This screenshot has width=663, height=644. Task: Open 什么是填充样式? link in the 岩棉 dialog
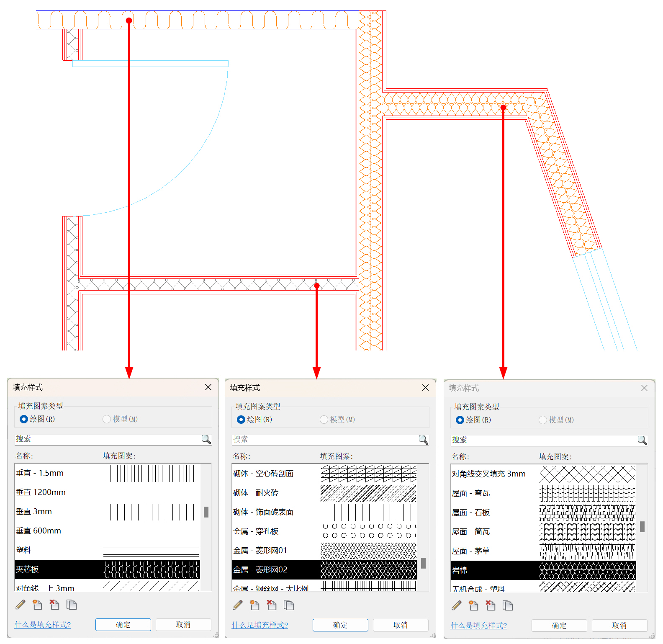coord(478,626)
